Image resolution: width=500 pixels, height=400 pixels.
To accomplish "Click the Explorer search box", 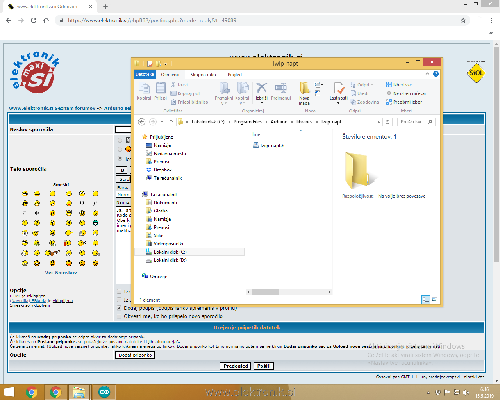I will pos(416,122).
